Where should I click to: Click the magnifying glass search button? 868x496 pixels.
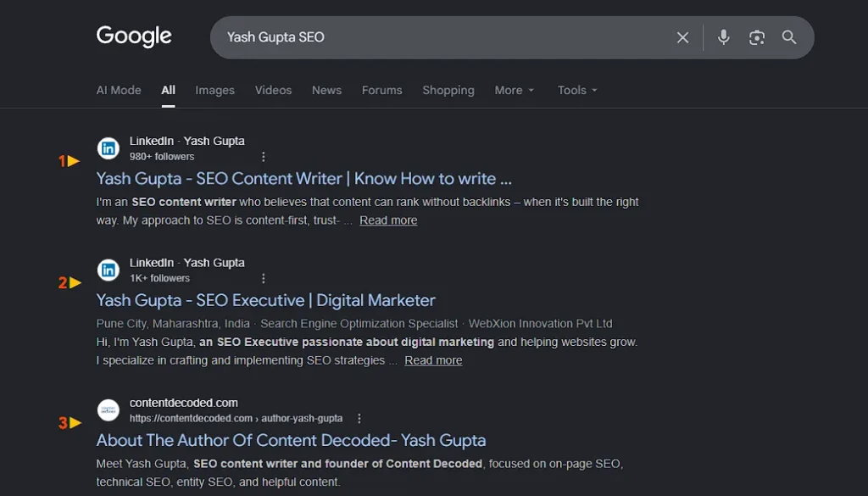[x=789, y=37]
